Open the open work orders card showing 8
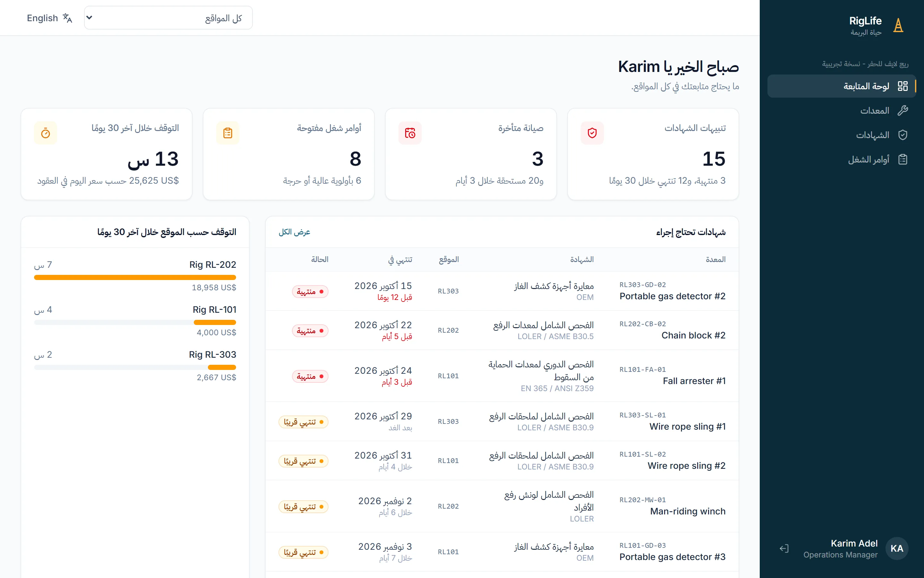 click(289, 154)
